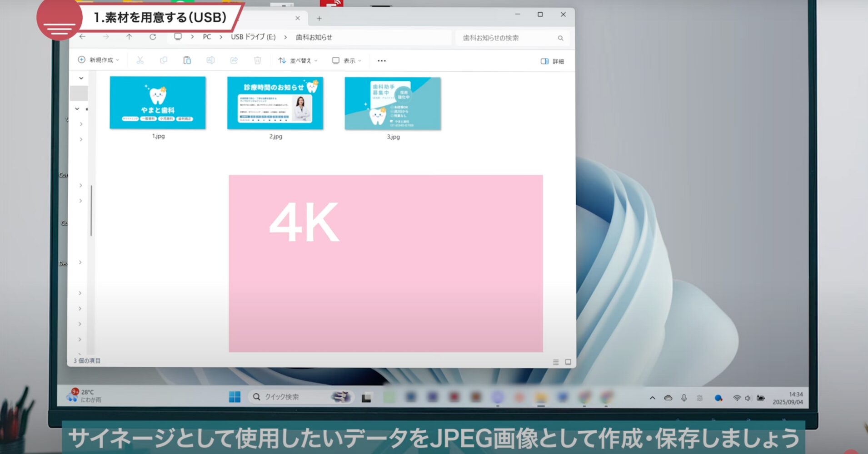Open the 表示 view dropdown

[347, 60]
